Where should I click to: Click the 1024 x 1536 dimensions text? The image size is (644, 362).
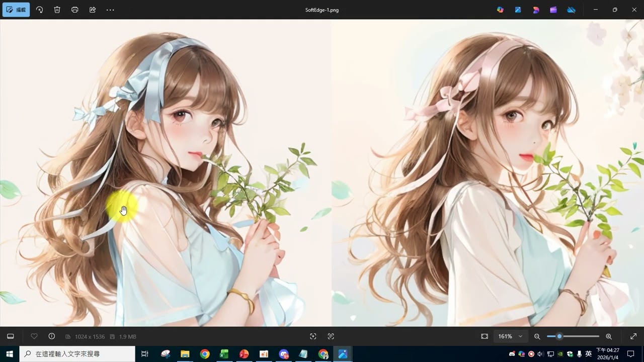coord(91,336)
